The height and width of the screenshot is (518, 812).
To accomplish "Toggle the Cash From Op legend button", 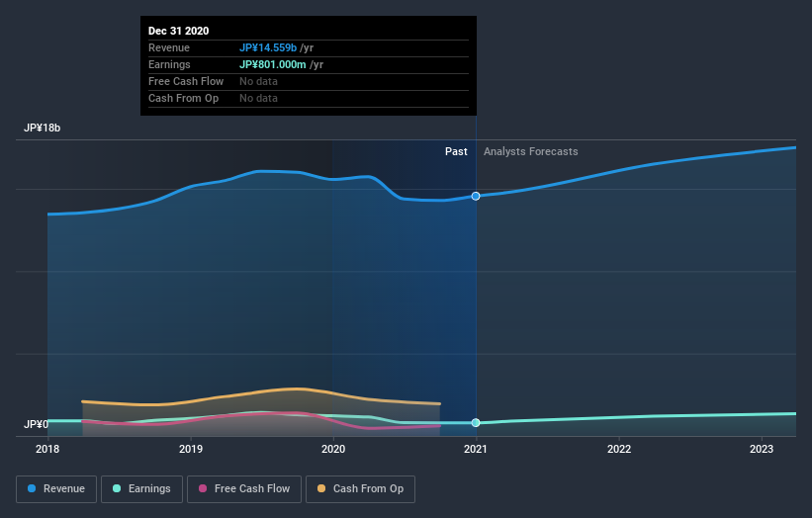I will (x=360, y=489).
